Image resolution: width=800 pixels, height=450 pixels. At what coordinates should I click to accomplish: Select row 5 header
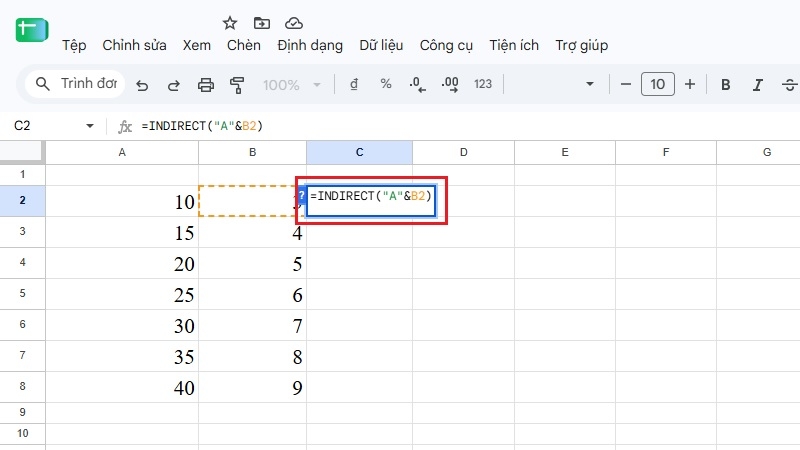click(x=22, y=294)
